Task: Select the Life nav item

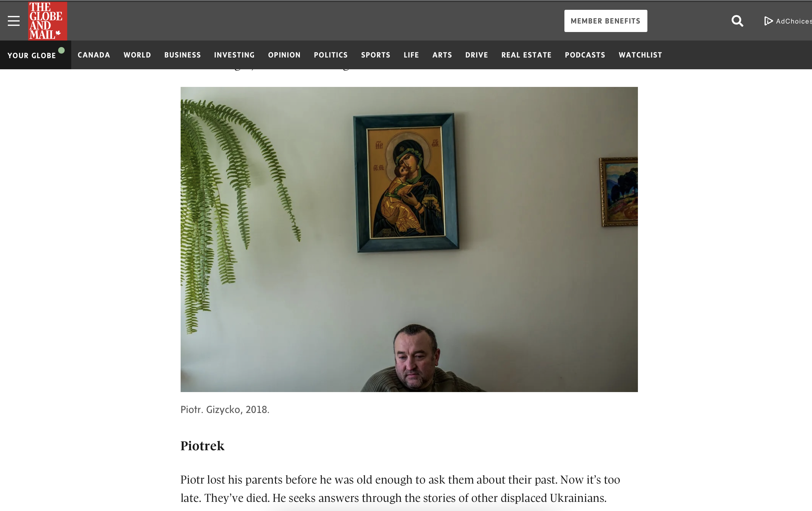Action: pyautogui.click(x=412, y=55)
